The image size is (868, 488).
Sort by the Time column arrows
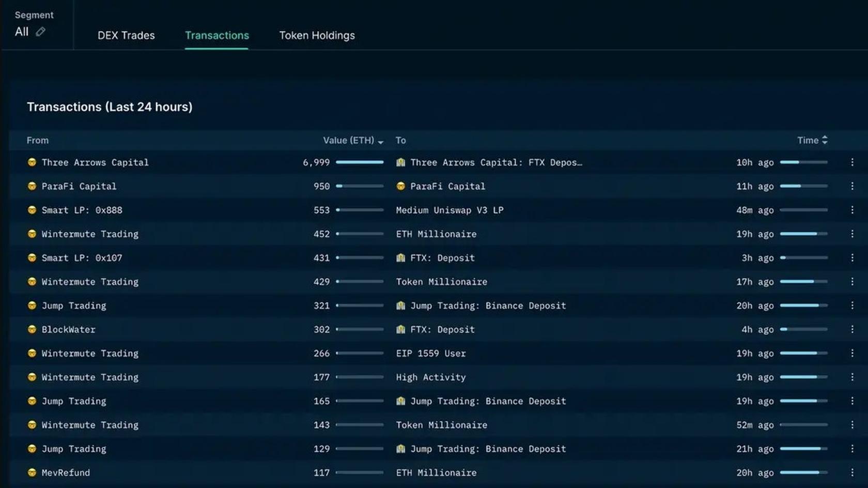pyautogui.click(x=825, y=140)
